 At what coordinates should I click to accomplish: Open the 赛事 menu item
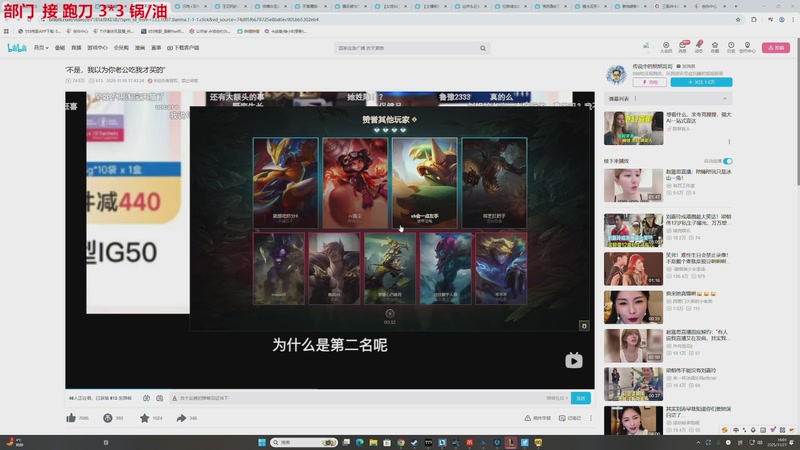pyautogui.click(x=156, y=48)
